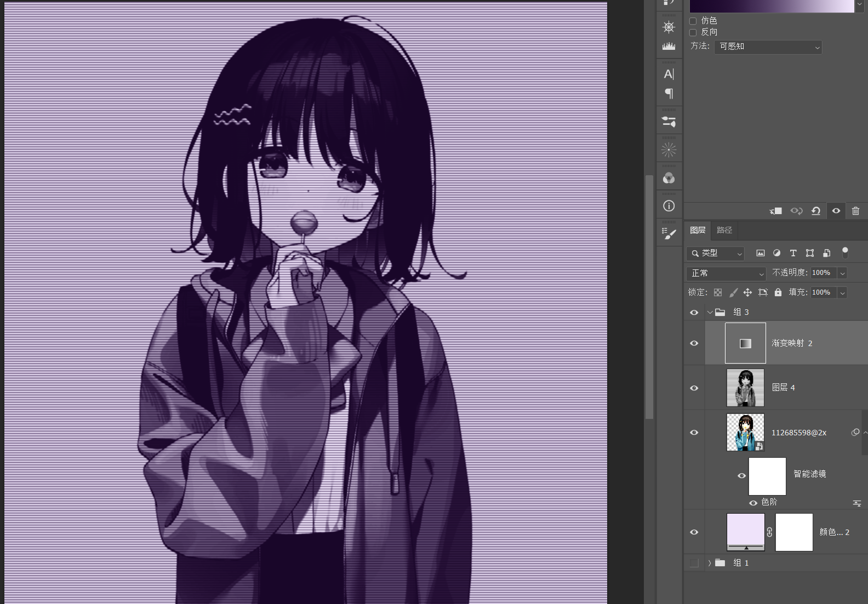Filter layers by pixel layer icon
868x604 pixels.
tap(760, 253)
